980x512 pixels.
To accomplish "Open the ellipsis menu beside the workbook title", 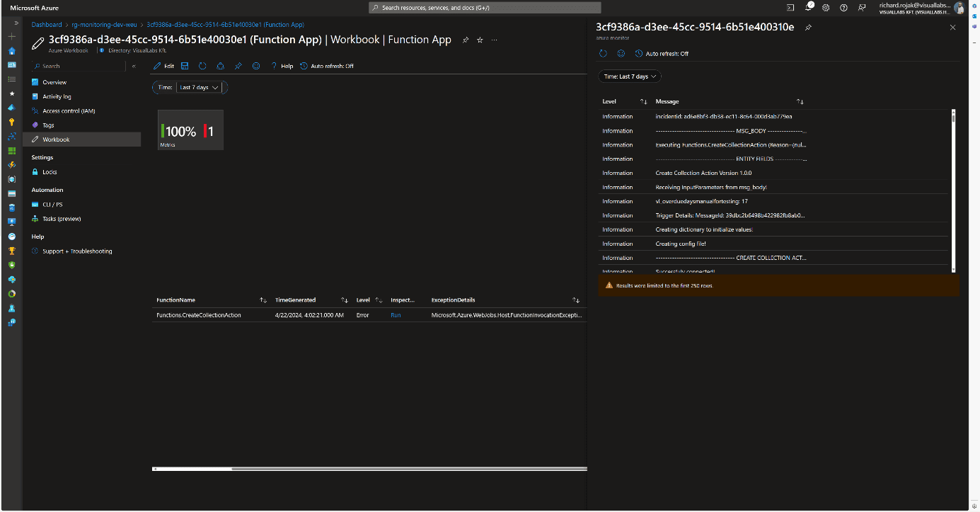I will click(494, 40).
